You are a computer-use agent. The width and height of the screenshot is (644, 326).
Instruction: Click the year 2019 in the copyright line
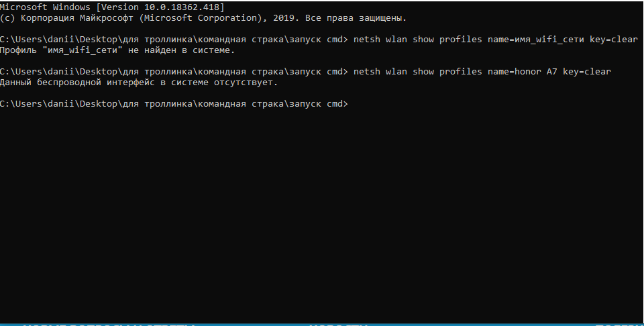[x=283, y=18]
